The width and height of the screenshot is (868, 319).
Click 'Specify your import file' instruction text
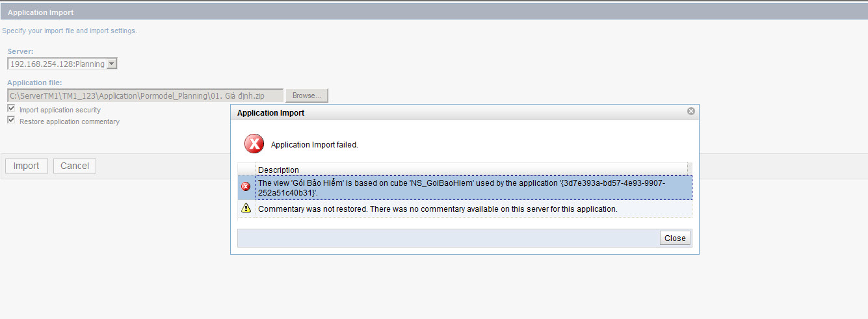click(70, 31)
